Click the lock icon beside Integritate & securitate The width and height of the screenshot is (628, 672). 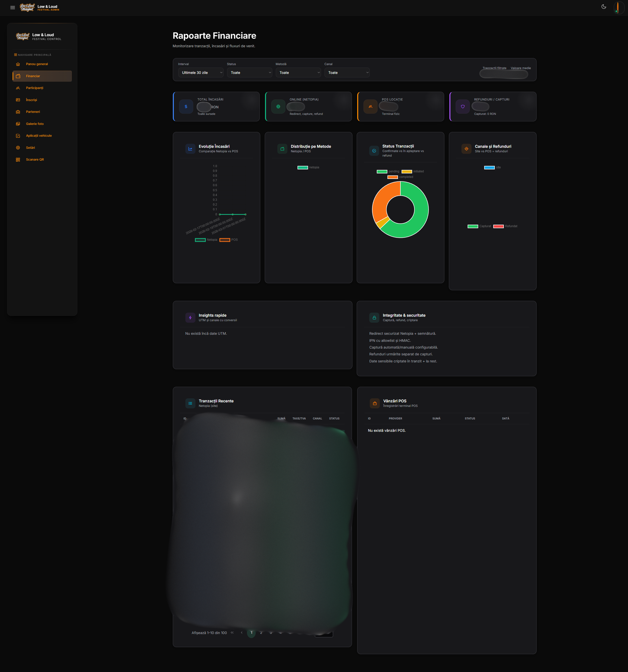click(374, 318)
